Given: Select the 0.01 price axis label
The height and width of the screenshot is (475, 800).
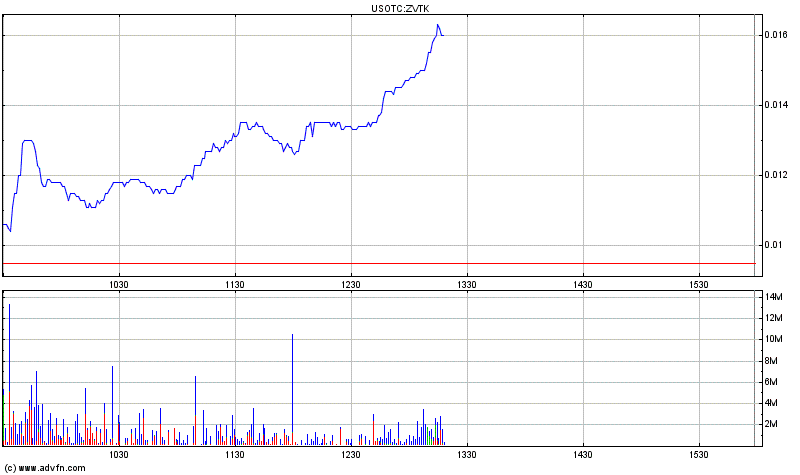Looking at the screenshot, I should 772,245.
